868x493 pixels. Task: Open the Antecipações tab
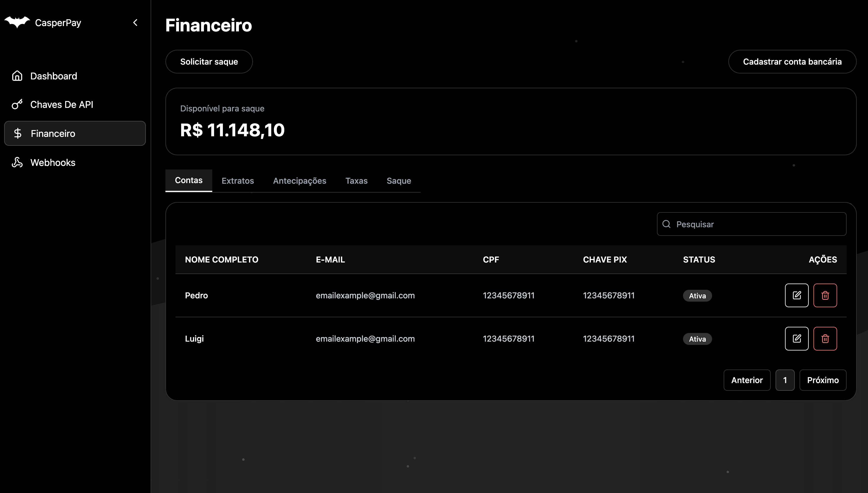click(299, 181)
